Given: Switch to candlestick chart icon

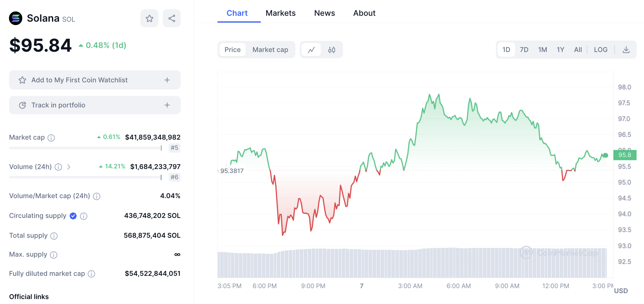Looking at the screenshot, I should click(x=332, y=50).
